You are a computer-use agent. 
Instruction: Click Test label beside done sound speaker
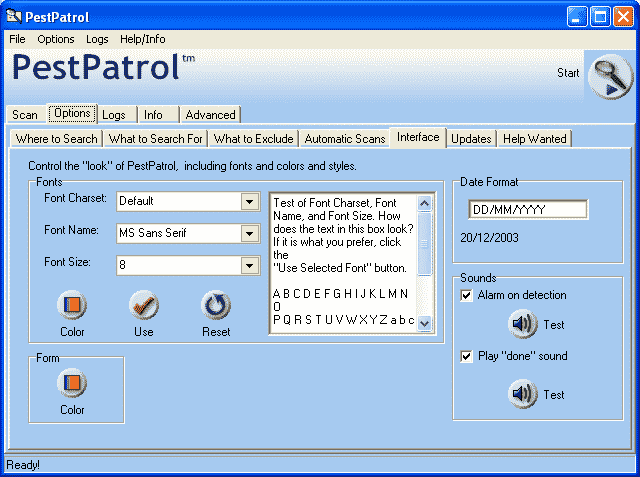pos(554,395)
